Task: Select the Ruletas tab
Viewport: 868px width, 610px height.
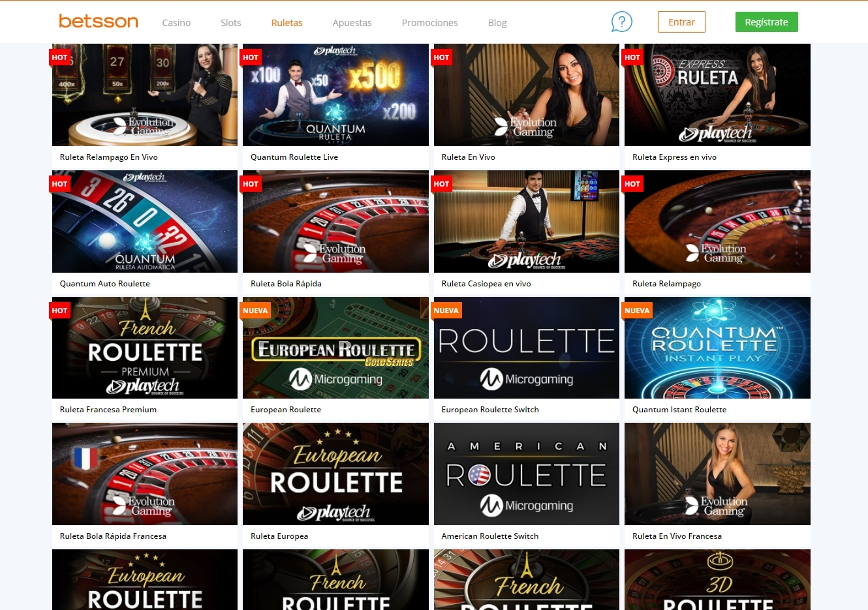Action: pos(287,23)
